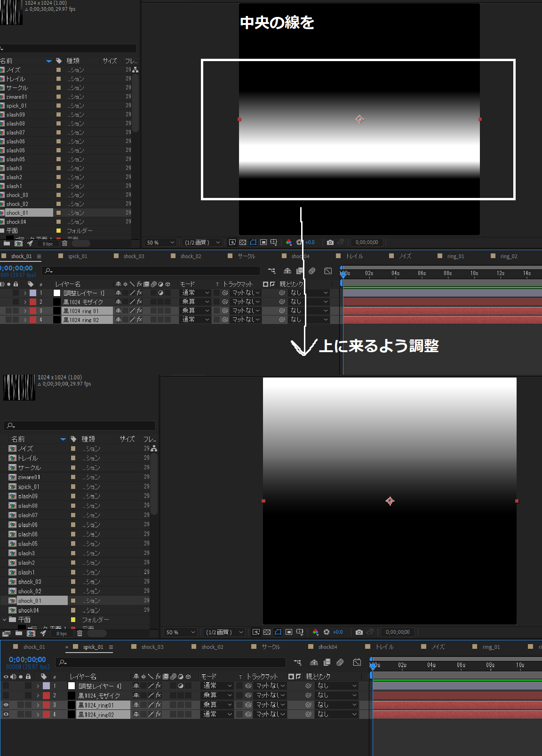The width and height of the screenshot is (542, 756).
Task: Click +0.0 exposure value in lower viewer
Action: (338, 632)
